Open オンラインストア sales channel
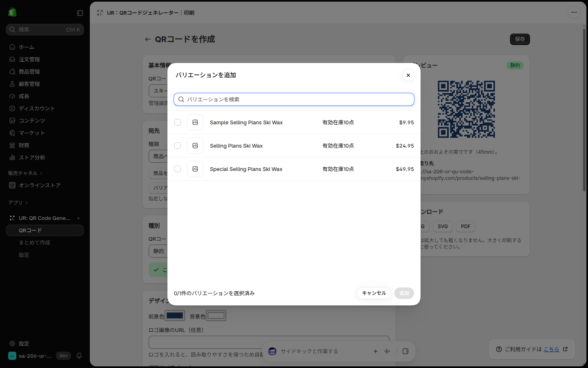This screenshot has height=368, width=588. click(45, 185)
